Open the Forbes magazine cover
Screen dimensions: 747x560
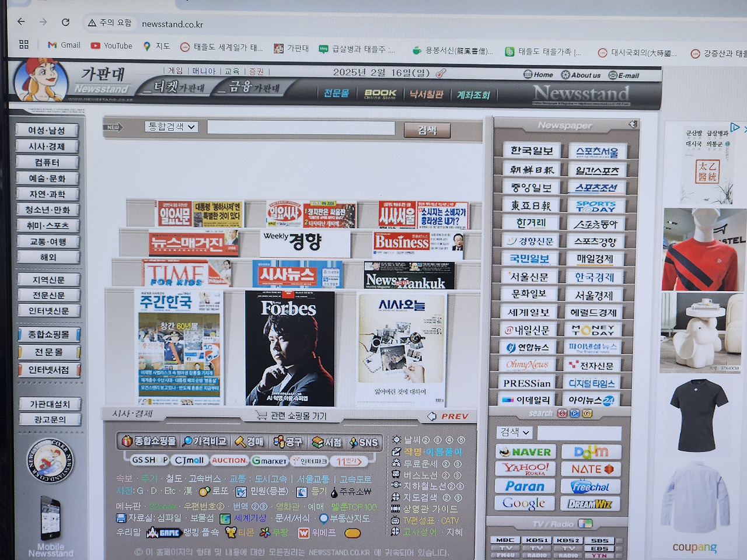pos(290,348)
